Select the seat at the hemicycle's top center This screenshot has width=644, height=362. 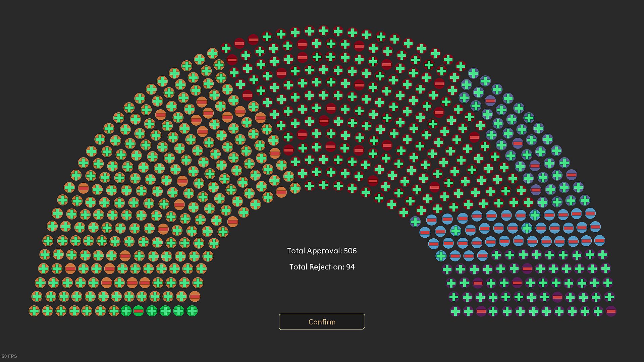(x=323, y=31)
